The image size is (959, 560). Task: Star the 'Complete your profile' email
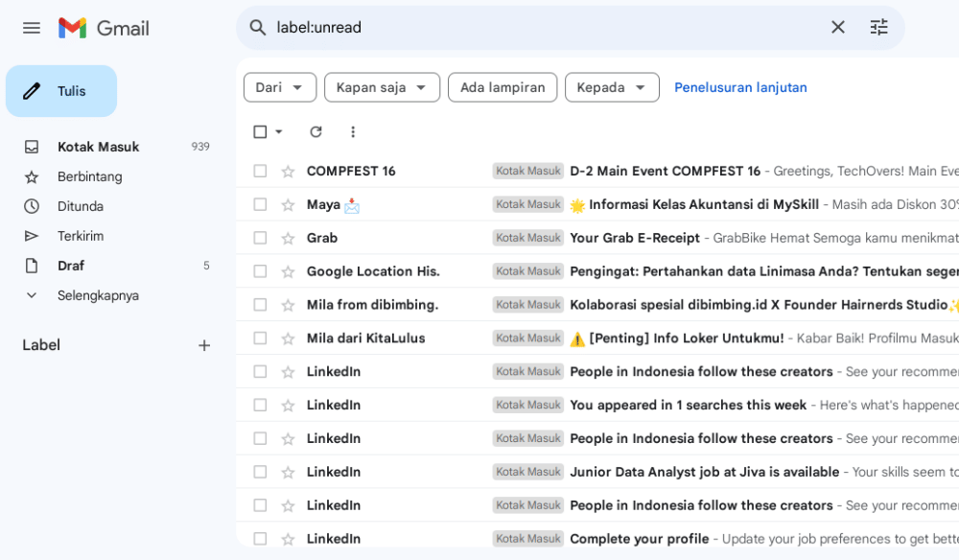[288, 539]
